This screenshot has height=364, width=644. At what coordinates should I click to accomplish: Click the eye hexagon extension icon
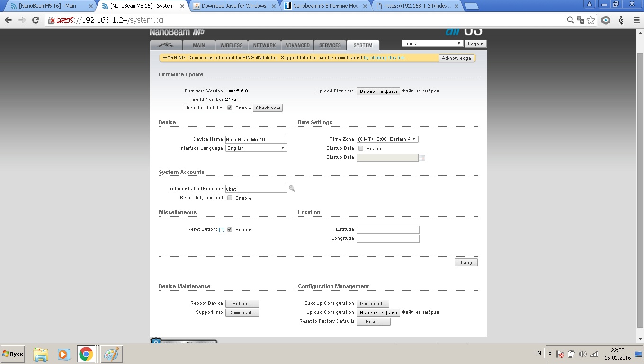pyautogui.click(x=606, y=20)
